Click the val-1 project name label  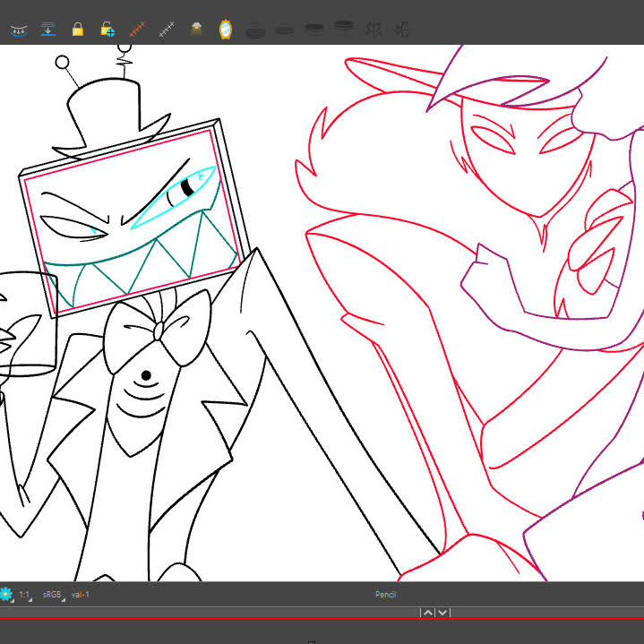(80, 595)
